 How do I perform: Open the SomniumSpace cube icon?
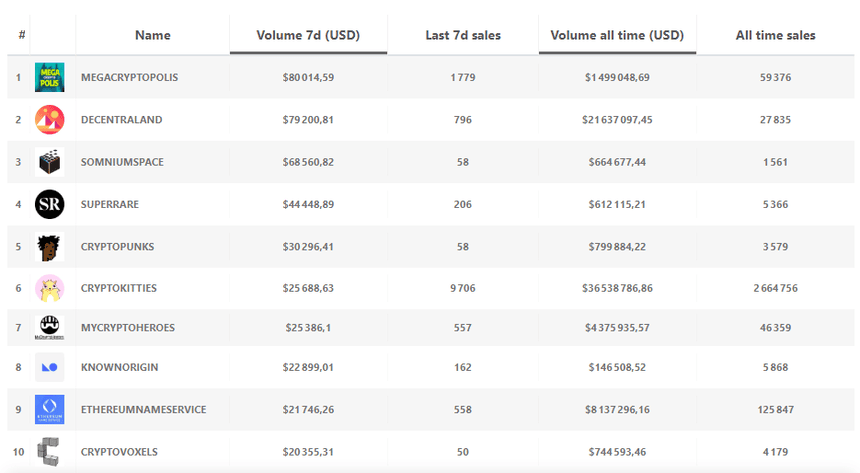click(x=50, y=162)
